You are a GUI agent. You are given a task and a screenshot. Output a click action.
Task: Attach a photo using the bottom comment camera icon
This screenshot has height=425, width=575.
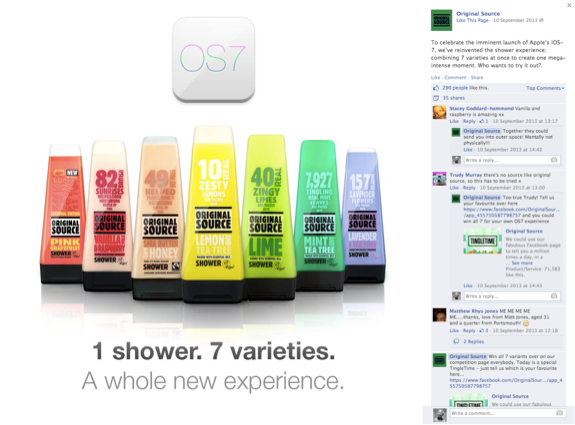(559, 413)
